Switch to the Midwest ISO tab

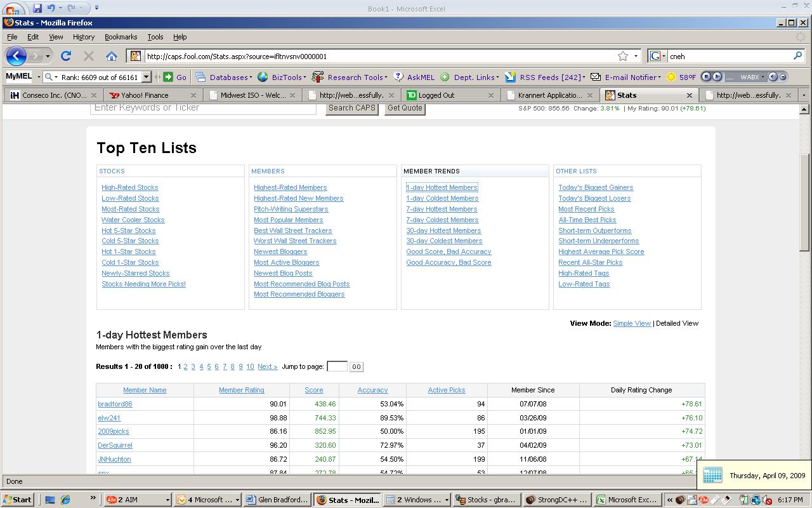click(252, 95)
